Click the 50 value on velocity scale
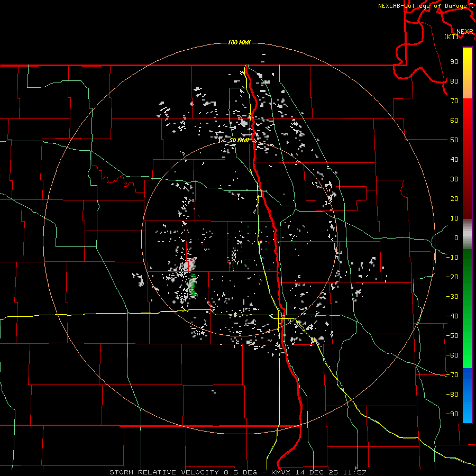 point(454,140)
